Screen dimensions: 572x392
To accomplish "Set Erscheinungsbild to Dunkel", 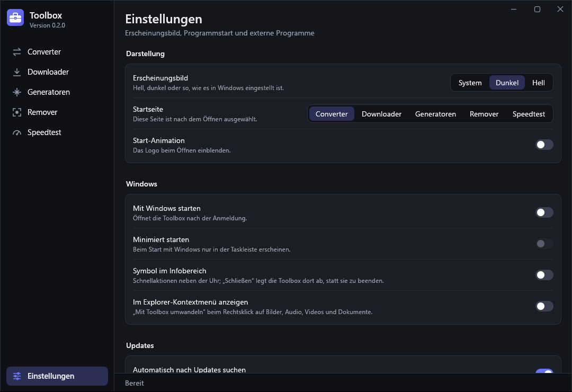I will pos(507,83).
